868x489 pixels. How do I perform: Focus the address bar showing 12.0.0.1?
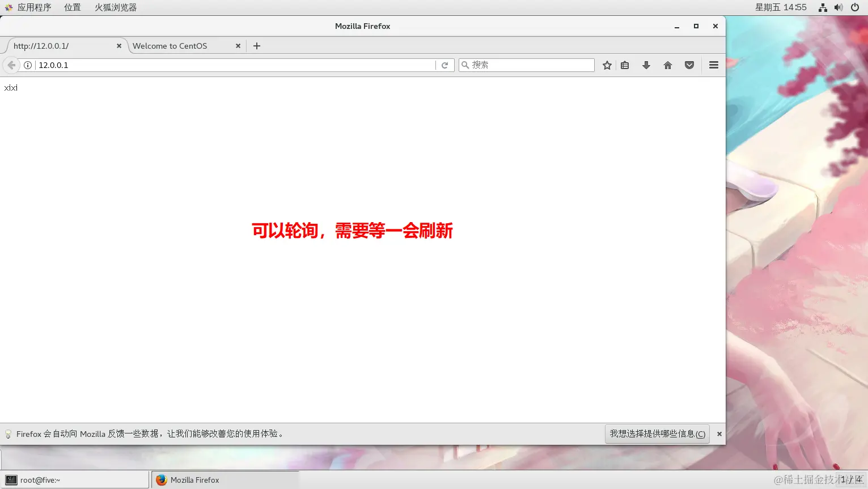coord(235,65)
